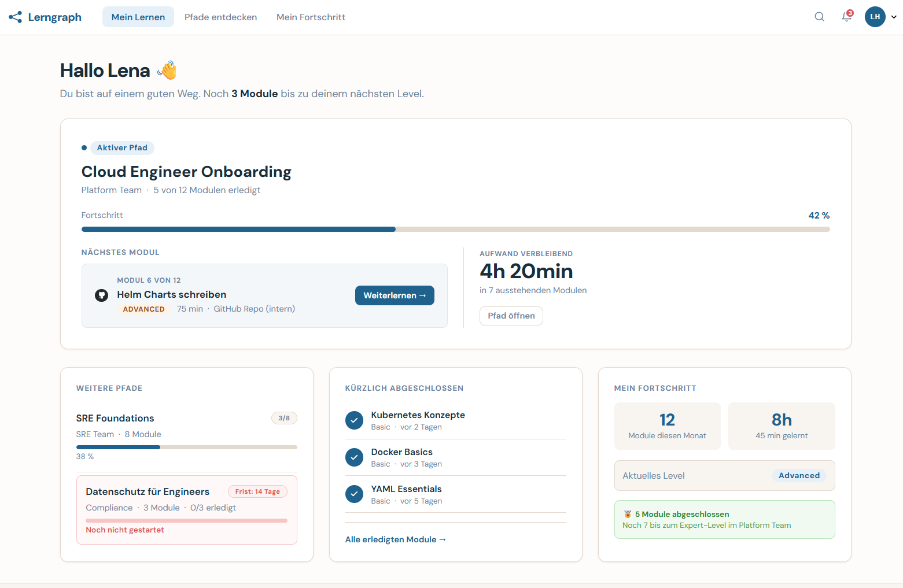Open the Cloud Engineer Onboarding title
This screenshot has height=588, width=903.
point(186,172)
